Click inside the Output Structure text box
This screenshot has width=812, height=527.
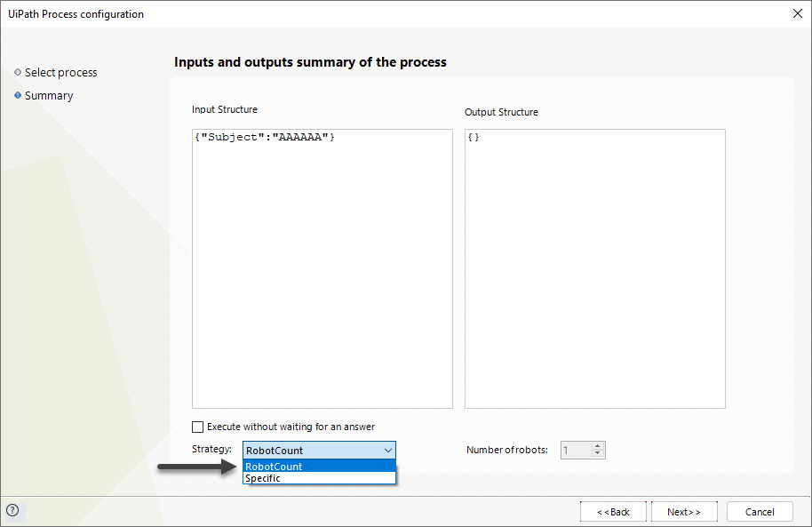(x=595, y=268)
